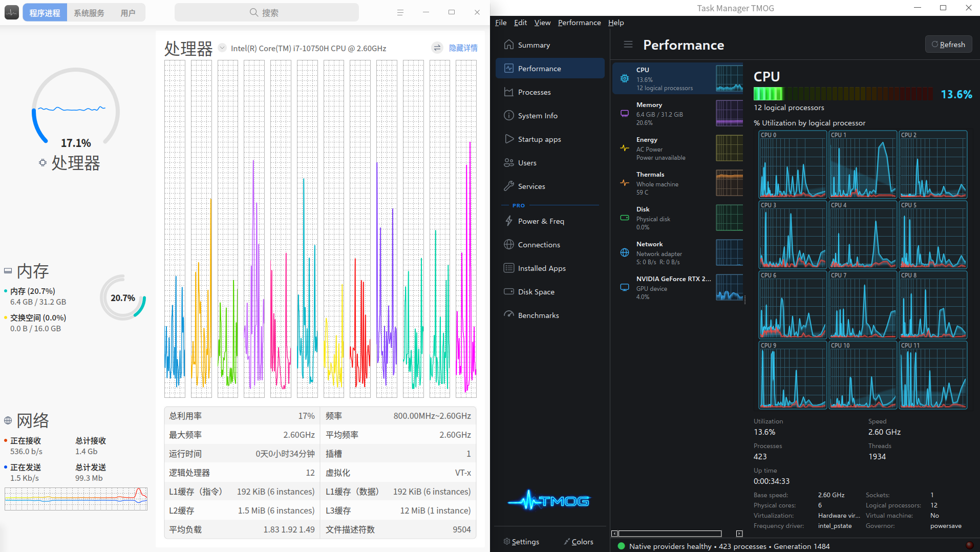Open the Benchmarks gauge icon

pyautogui.click(x=508, y=315)
